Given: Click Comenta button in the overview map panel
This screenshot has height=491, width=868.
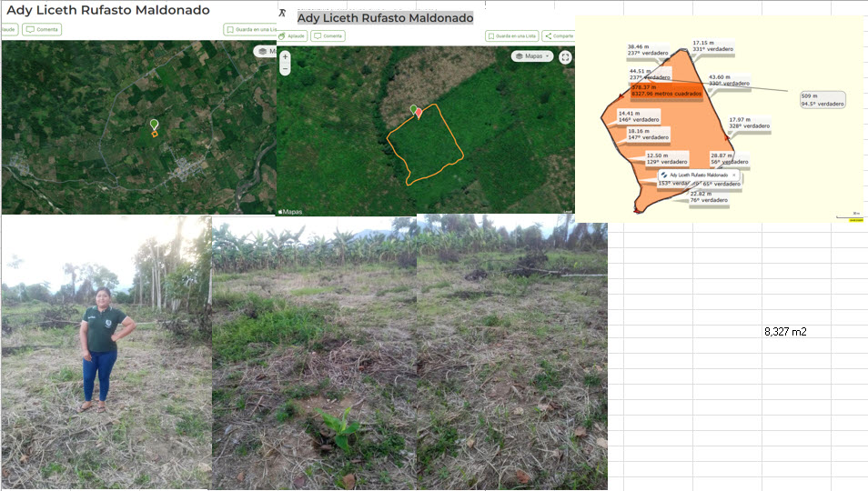Looking at the screenshot, I should click(x=42, y=29).
